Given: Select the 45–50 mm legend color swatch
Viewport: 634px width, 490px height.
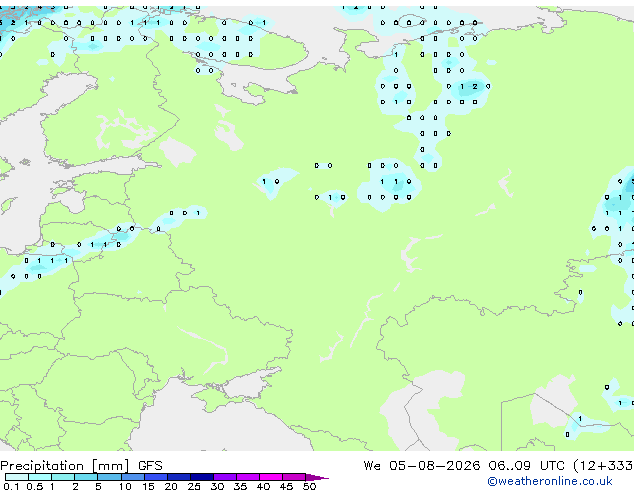Looking at the screenshot, I should [294, 477].
